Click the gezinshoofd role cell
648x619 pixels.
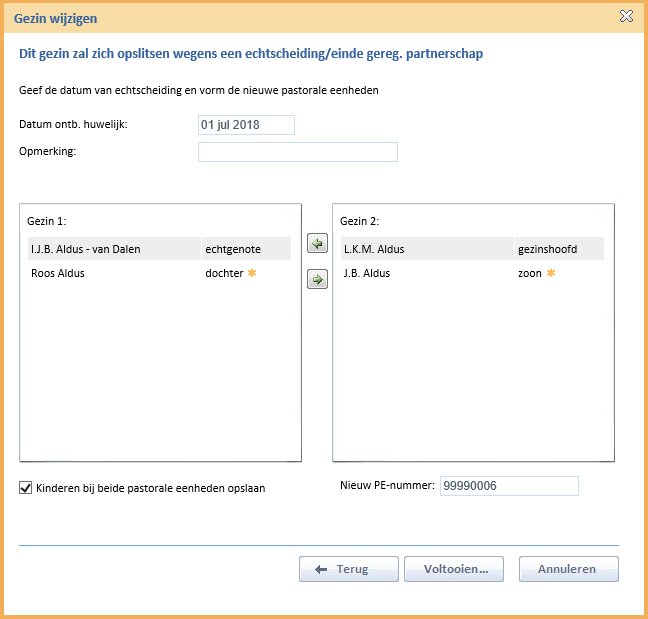pos(559,249)
